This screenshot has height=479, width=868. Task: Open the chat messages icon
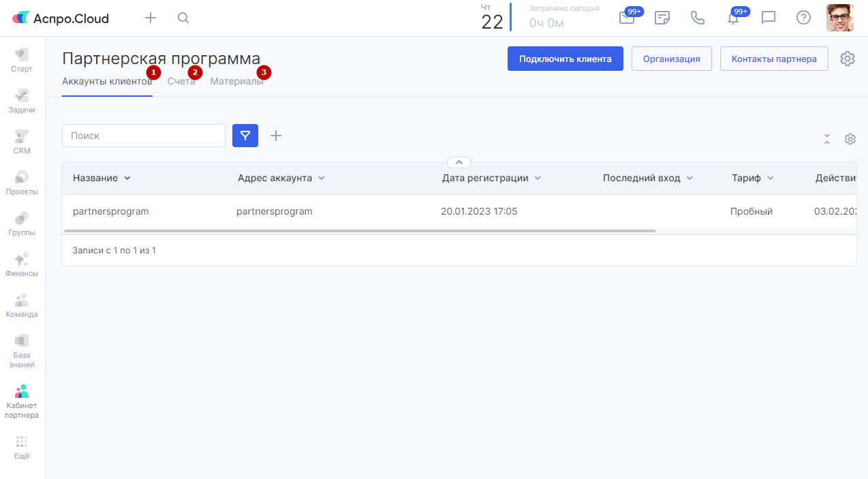(769, 18)
